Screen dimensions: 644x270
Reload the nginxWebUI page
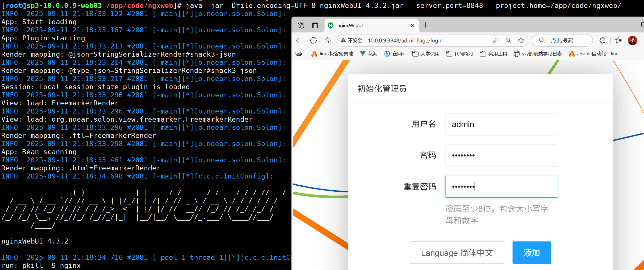(313, 40)
